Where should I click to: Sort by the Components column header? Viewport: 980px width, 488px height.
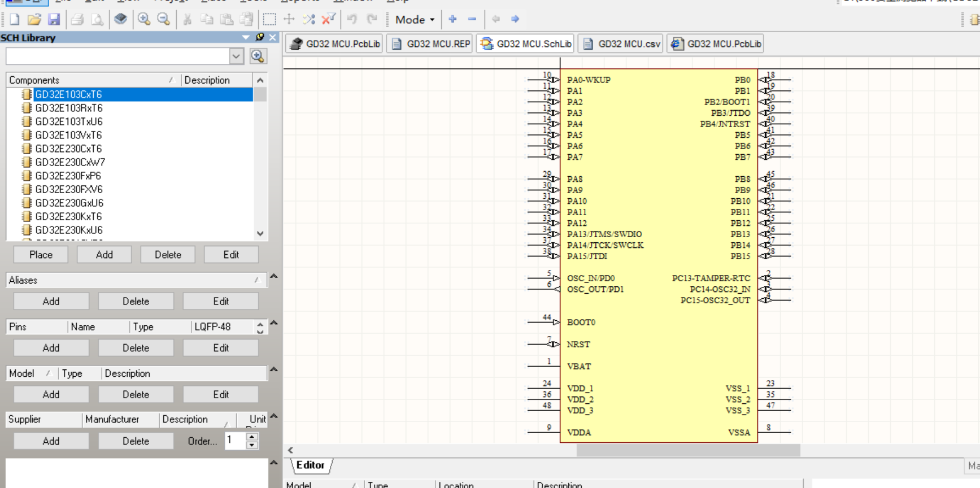coord(93,80)
